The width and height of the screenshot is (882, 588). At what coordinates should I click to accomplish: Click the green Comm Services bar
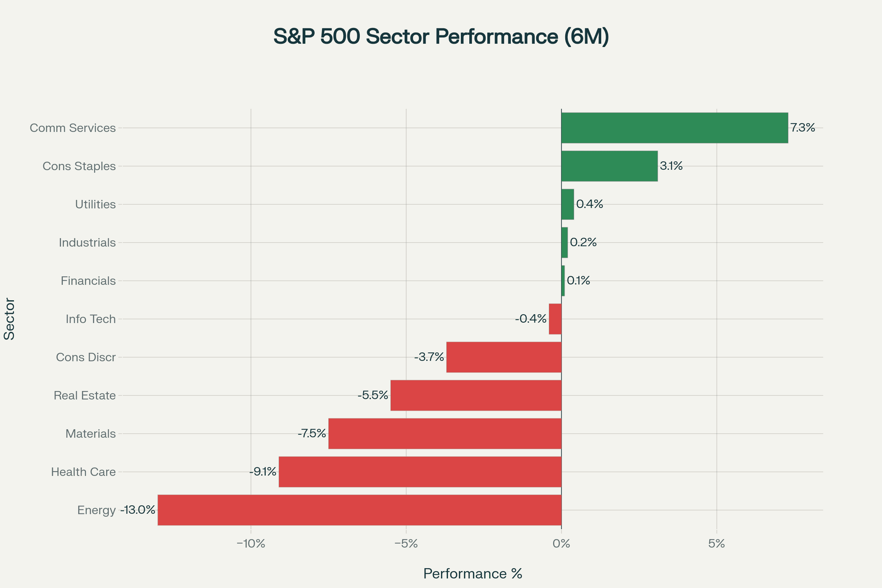(x=674, y=128)
